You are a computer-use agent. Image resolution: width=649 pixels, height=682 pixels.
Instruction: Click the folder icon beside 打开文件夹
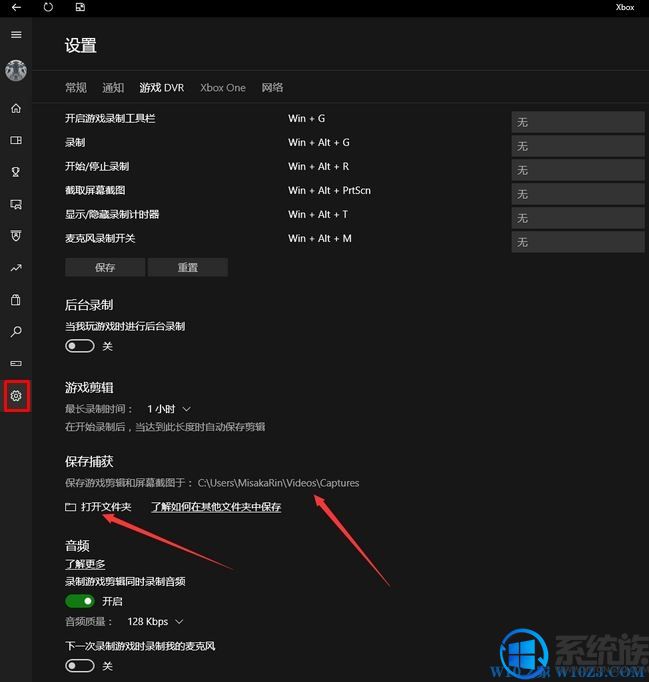coord(70,507)
